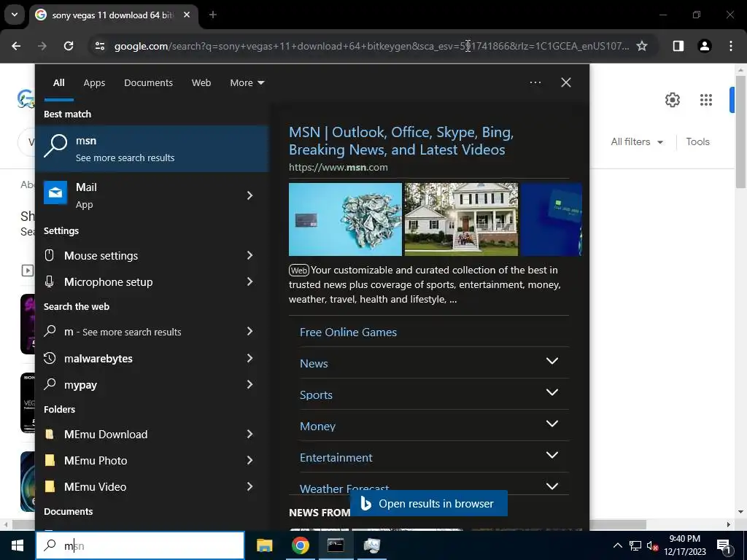Expand the Entertainment section chevron
The height and width of the screenshot is (560, 747).
tap(552, 455)
